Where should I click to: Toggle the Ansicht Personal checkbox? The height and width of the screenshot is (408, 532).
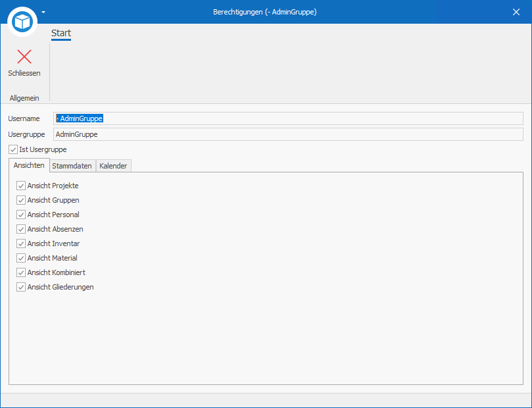pyautogui.click(x=21, y=215)
